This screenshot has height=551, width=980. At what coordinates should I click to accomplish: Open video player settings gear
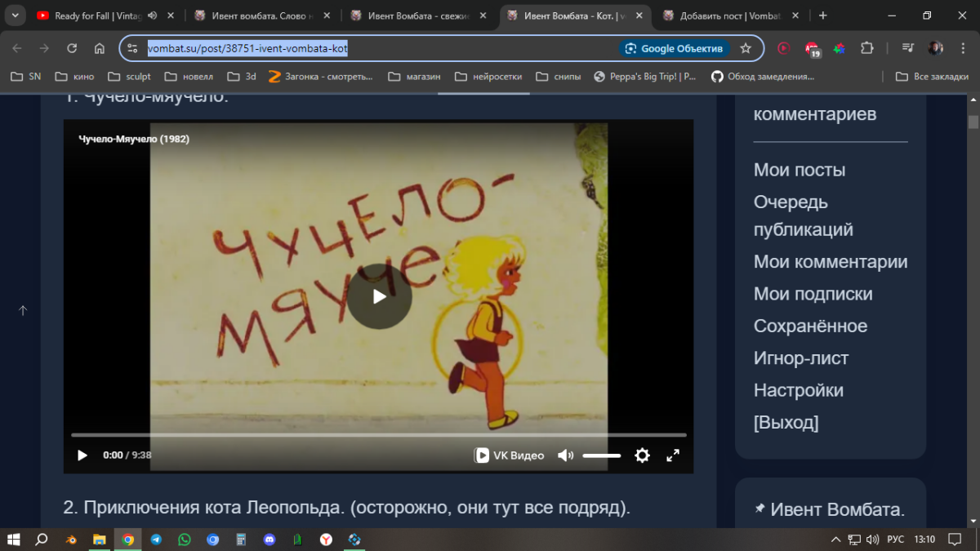pos(642,455)
